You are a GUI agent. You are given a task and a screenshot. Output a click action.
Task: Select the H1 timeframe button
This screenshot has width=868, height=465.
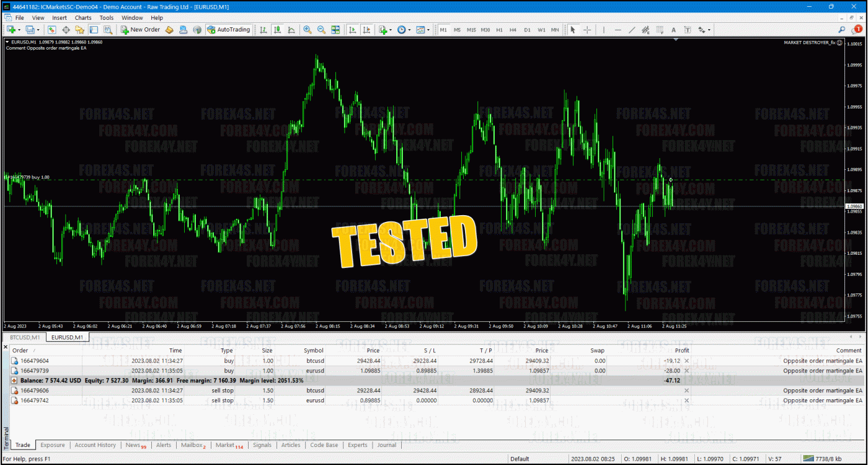coord(499,29)
